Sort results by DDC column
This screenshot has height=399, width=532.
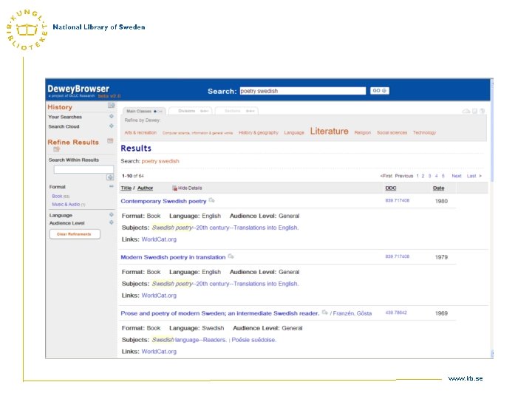pyautogui.click(x=391, y=188)
